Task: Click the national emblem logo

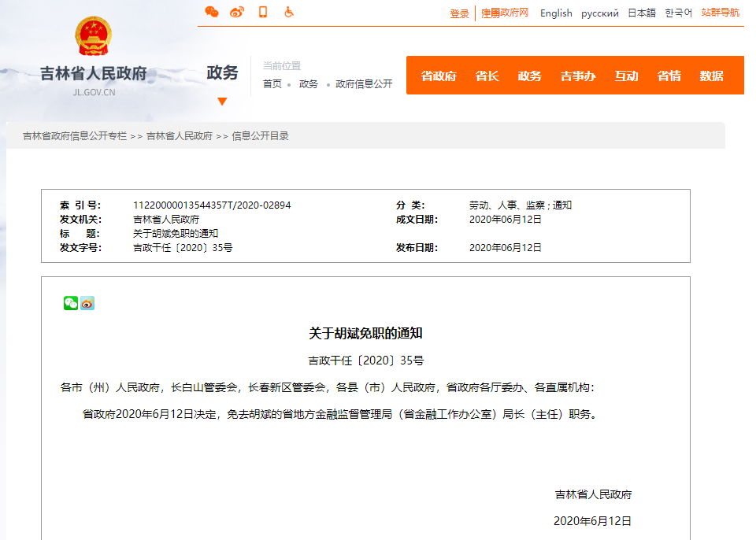Action: 94,35
